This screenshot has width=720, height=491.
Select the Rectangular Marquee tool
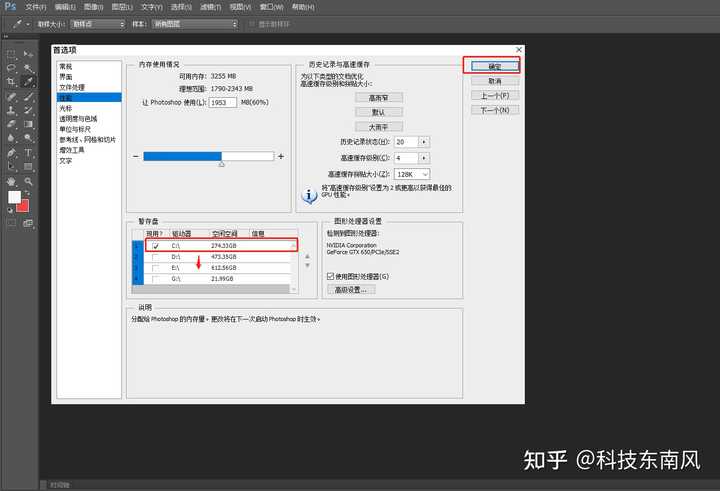coord(11,54)
